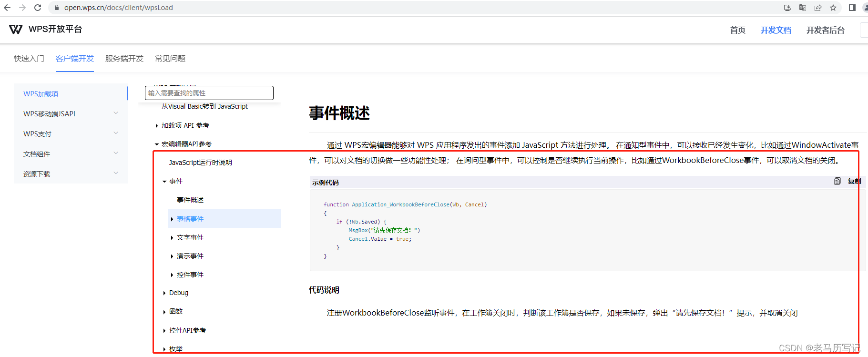
Task: Switch to the 常见问题 tab
Action: pyautogui.click(x=170, y=58)
